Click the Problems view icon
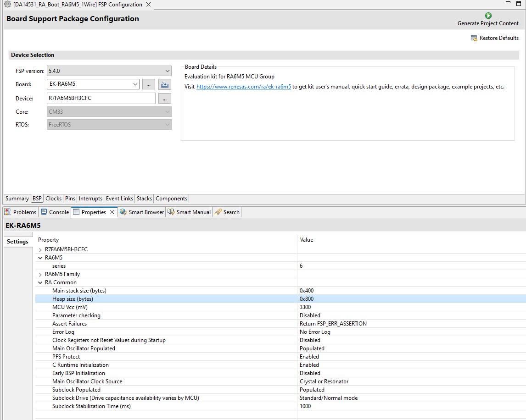The width and height of the screenshot is (526, 420). (x=7, y=212)
